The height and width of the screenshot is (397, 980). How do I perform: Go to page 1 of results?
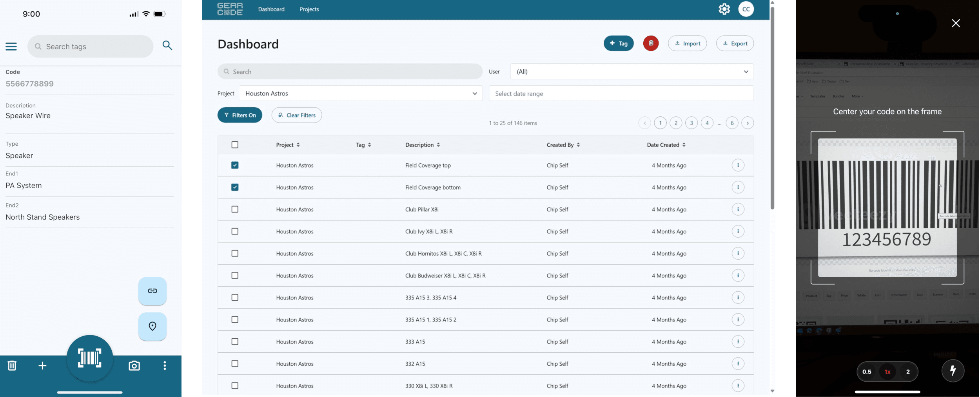660,123
